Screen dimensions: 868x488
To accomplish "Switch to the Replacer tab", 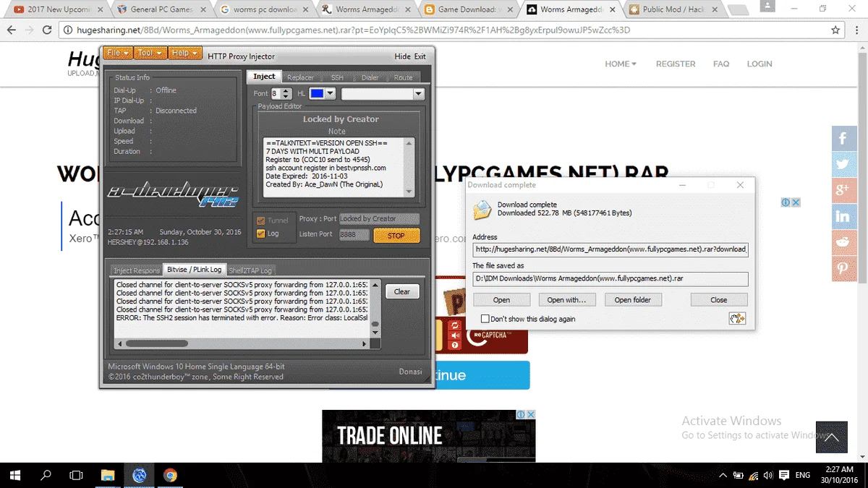I will pyautogui.click(x=300, y=77).
